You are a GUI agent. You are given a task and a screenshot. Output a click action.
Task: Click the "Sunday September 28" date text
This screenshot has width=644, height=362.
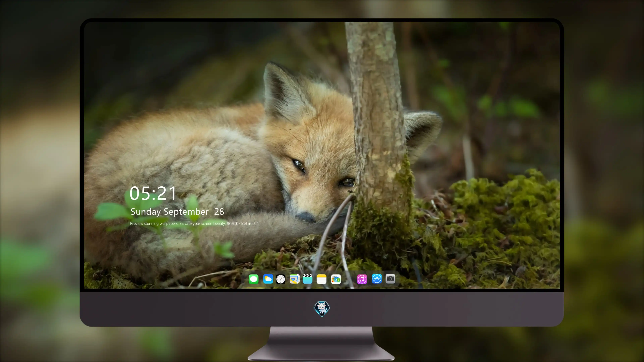[x=177, y=212]
